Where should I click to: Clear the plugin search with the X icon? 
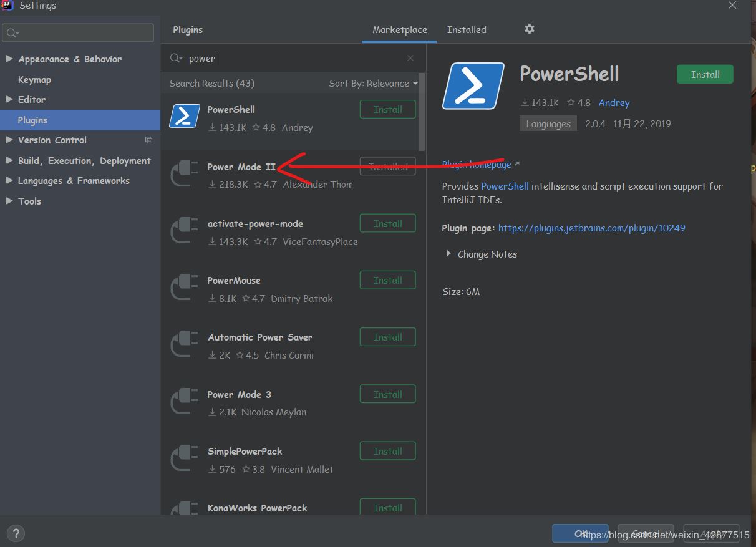coord(410,58)
